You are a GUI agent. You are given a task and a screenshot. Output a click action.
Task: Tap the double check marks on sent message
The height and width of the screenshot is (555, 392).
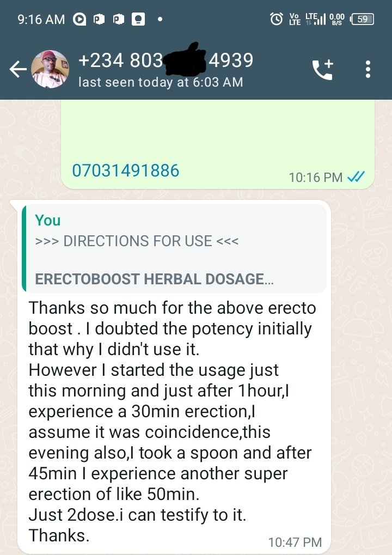pos(356,176)
